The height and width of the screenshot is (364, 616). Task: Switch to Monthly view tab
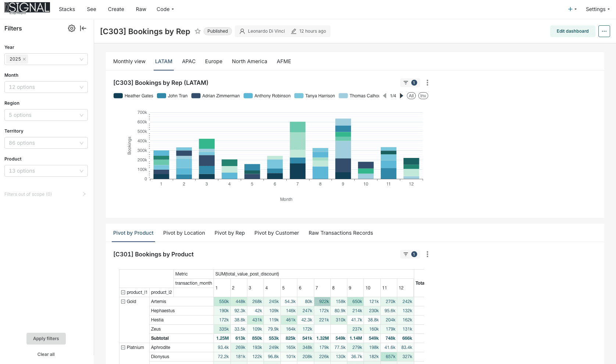coord(129,61)
